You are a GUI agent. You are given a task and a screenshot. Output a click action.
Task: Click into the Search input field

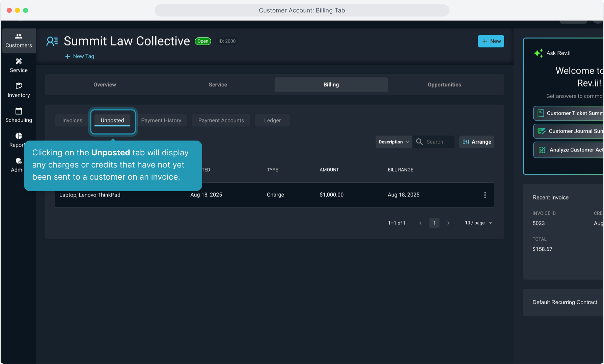[438, 142]
